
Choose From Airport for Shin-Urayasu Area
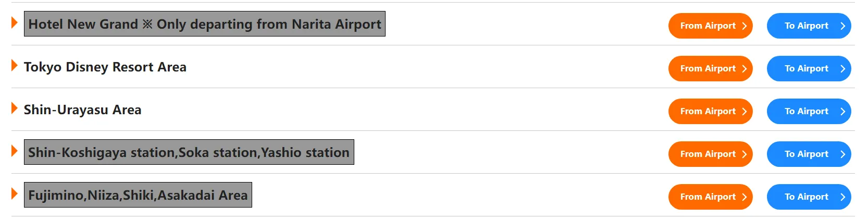(710, 112)
